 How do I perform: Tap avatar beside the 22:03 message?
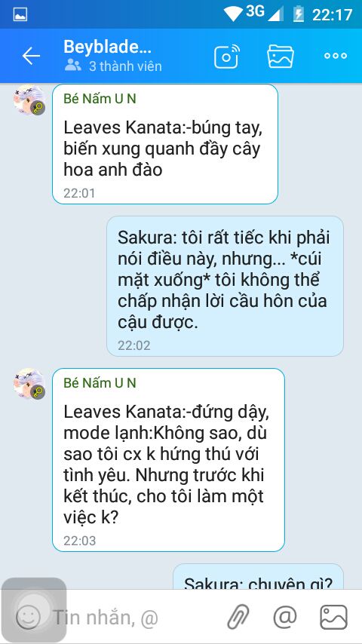(29, 384)
